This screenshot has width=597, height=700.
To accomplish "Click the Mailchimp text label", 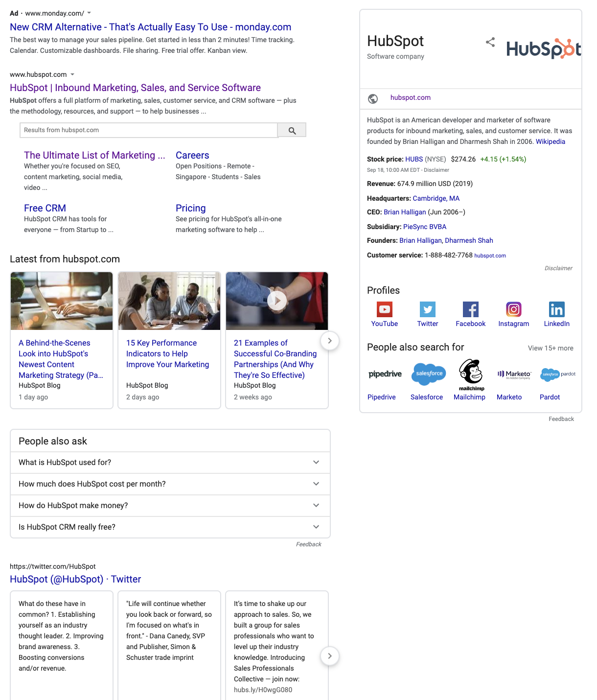I will [x=469, y=397].
